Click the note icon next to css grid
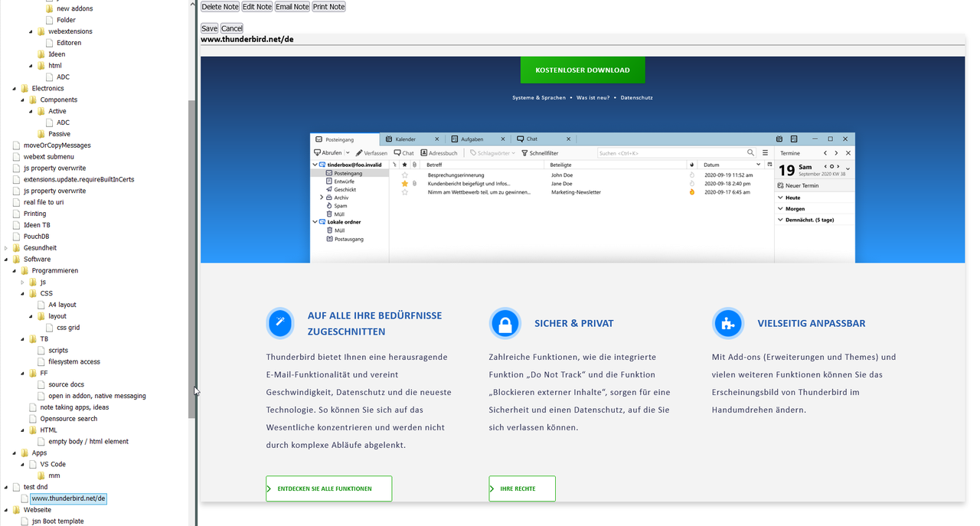This screenshot has width=980, height=526. (50, 328)
